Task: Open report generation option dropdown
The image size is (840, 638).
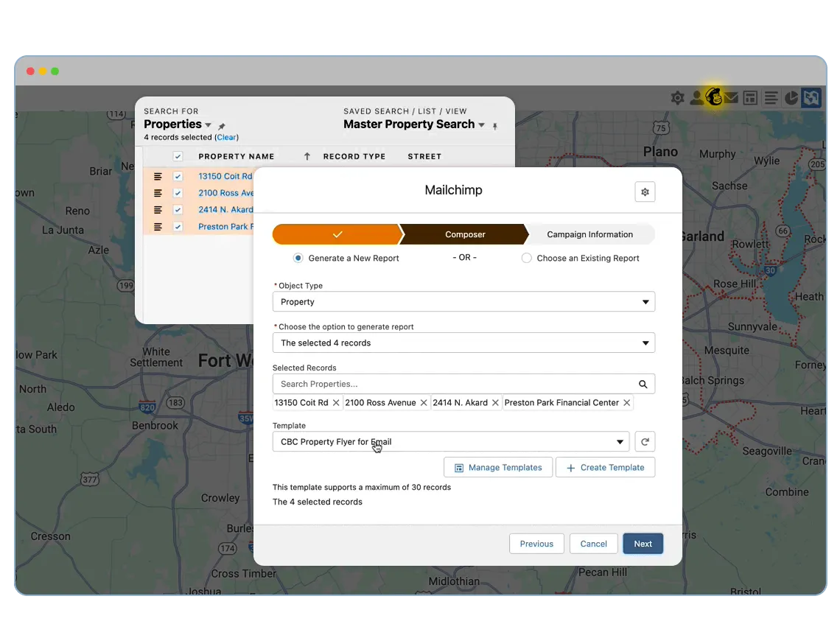Action: point(463,343)
